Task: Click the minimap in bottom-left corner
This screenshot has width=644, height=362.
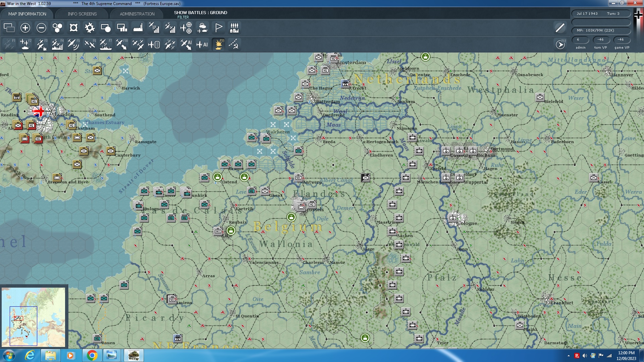Action: point(34,317)
